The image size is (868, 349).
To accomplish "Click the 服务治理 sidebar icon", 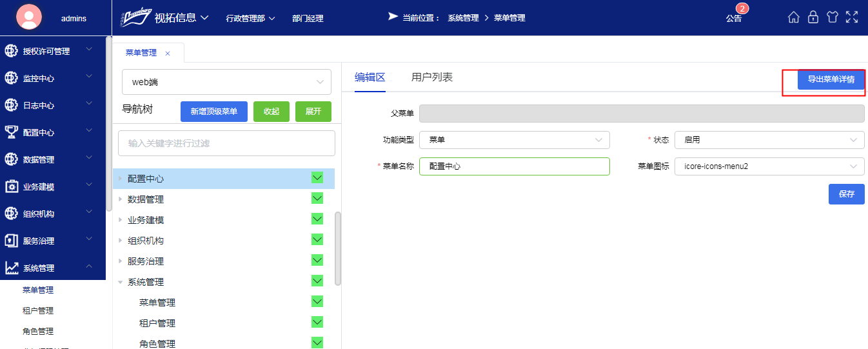I will 12,241.
